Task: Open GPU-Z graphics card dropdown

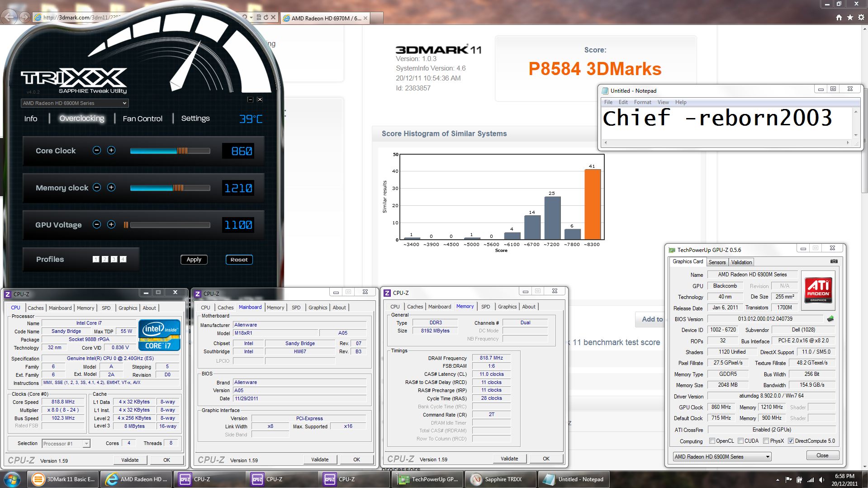Action: coord(722,457)
